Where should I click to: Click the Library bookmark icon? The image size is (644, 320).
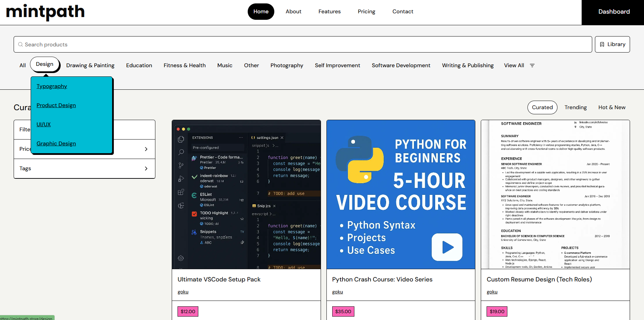pyautogui.click(x=602, y=44)
